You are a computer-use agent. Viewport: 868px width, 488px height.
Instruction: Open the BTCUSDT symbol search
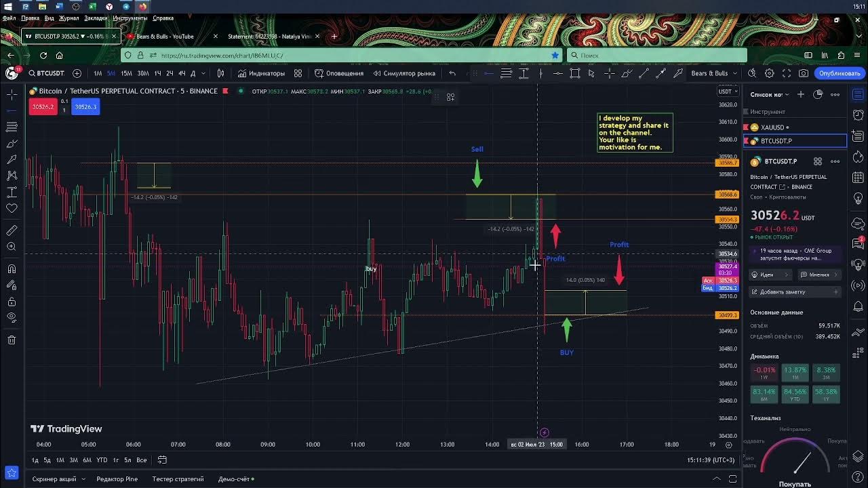[47, 73]
